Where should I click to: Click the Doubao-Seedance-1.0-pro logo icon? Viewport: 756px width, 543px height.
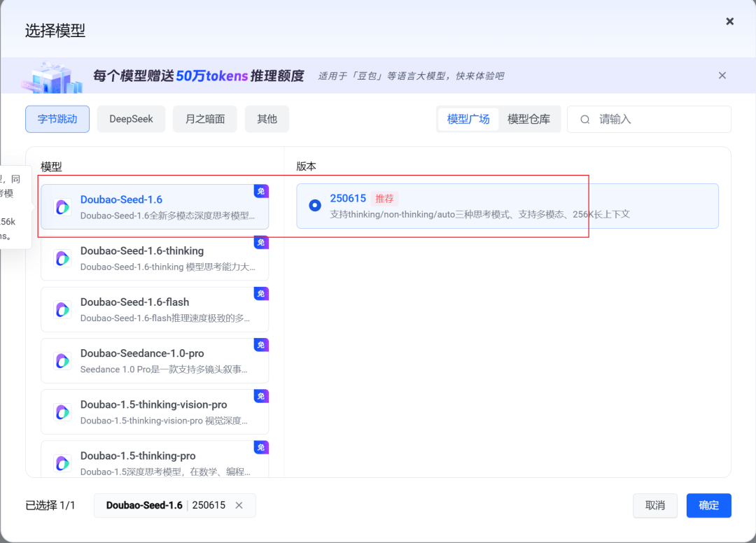point(63,361)
